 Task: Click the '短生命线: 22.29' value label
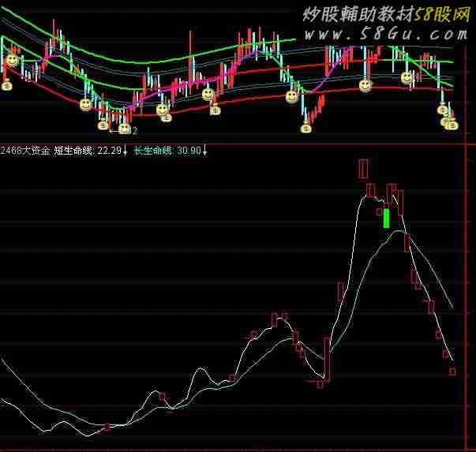click(88, 151)
